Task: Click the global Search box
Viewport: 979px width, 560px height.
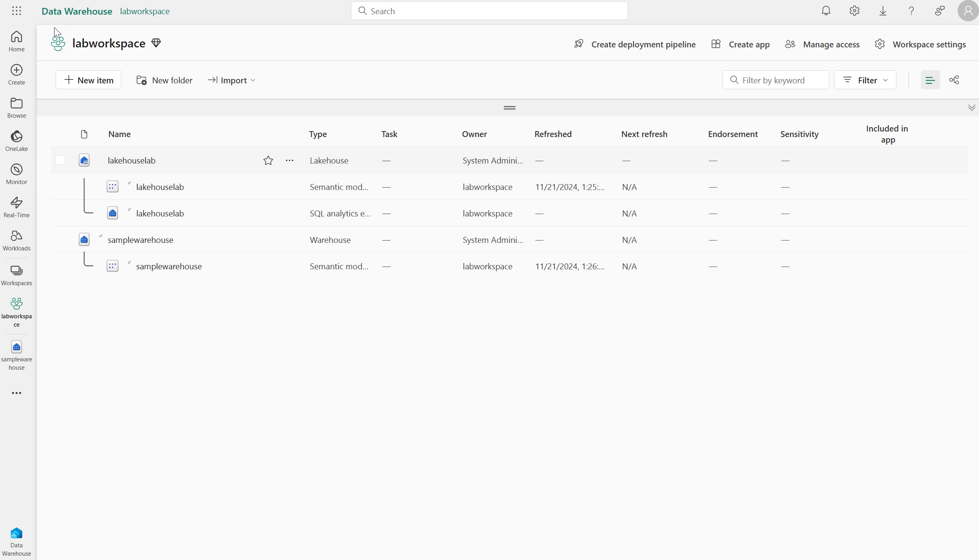Action: [489, 11]
